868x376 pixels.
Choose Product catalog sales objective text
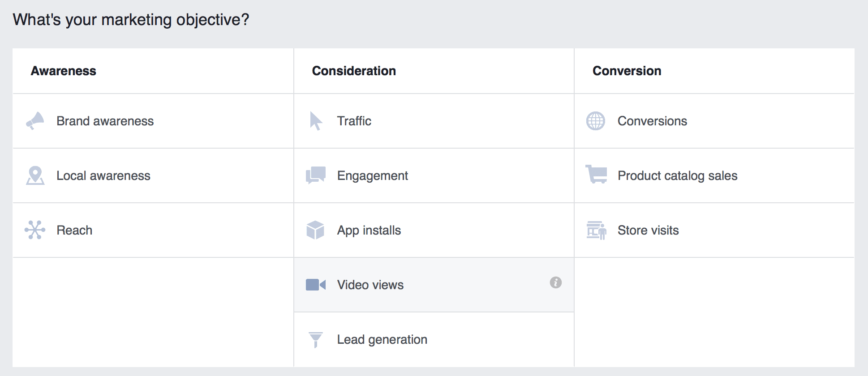(677, 175)
